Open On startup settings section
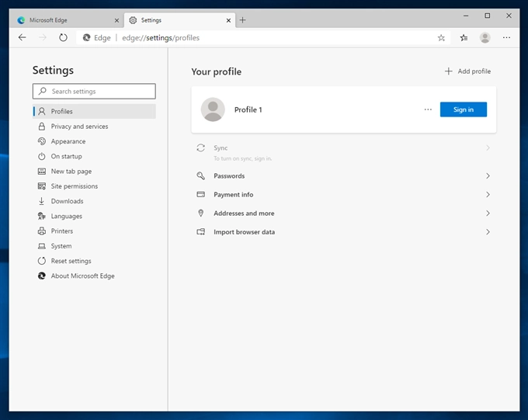528x420 pixels. 94,156
